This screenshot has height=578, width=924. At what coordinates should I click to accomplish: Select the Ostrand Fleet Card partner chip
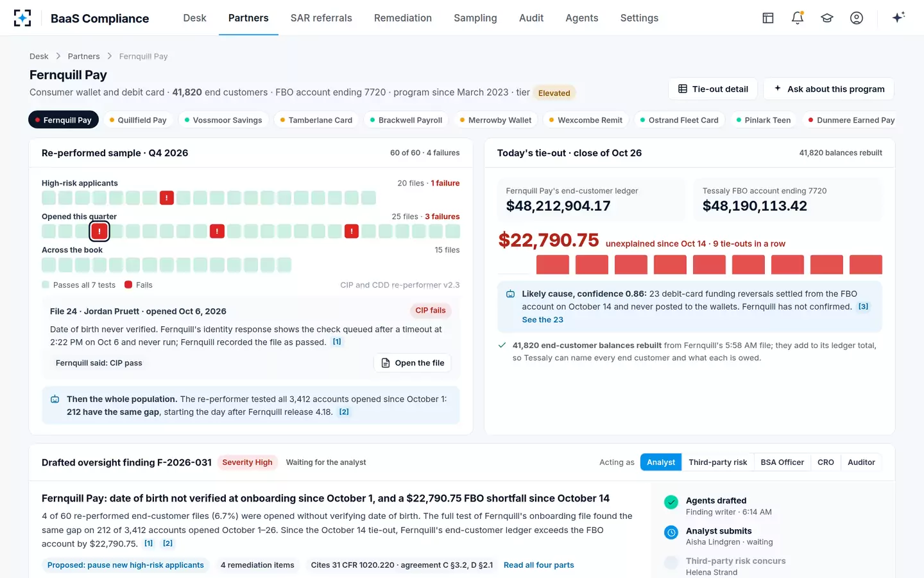coord(680,120)
